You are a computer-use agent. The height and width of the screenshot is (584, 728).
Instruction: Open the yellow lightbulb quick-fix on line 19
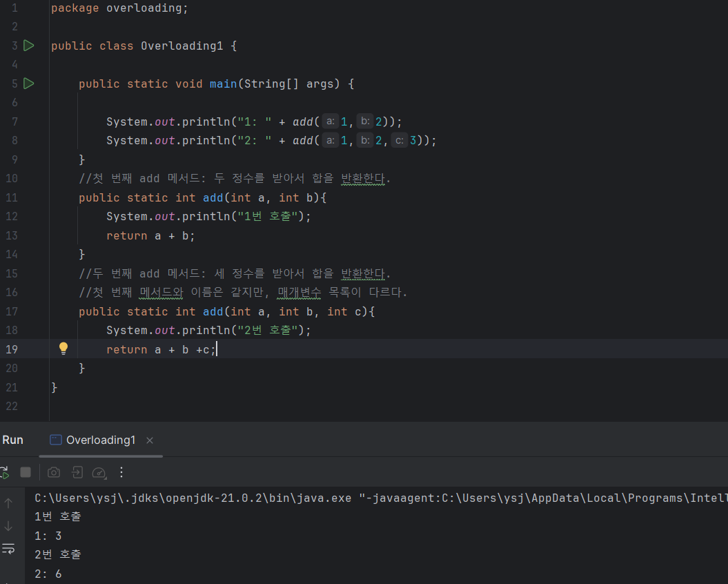tap(63, 349)
